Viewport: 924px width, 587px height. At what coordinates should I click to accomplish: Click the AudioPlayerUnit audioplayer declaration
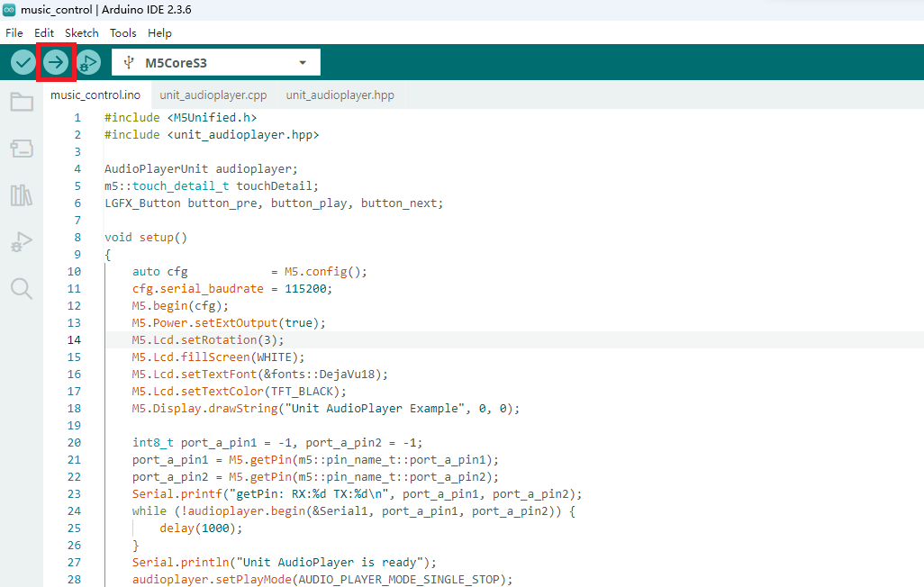[x=201, y=169]
